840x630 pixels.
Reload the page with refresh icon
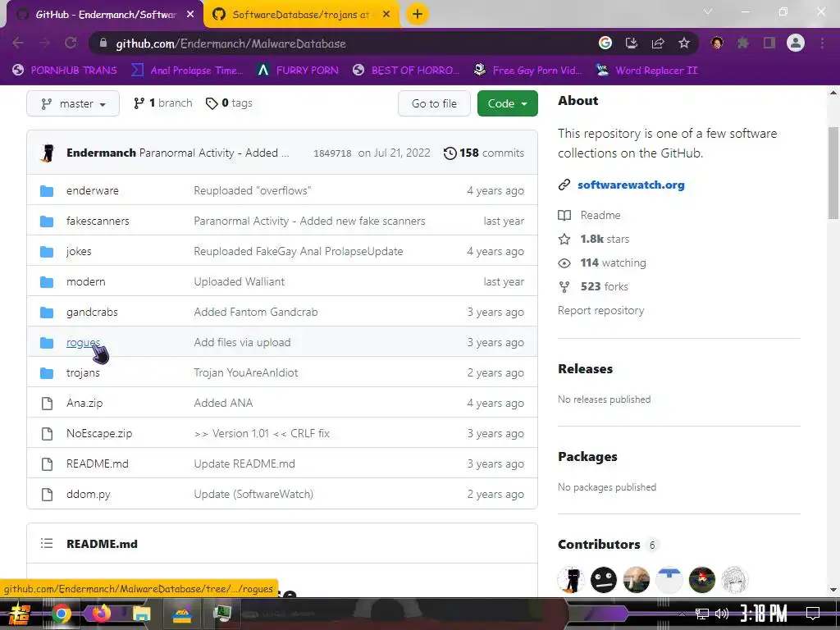[x=71, y=43]
